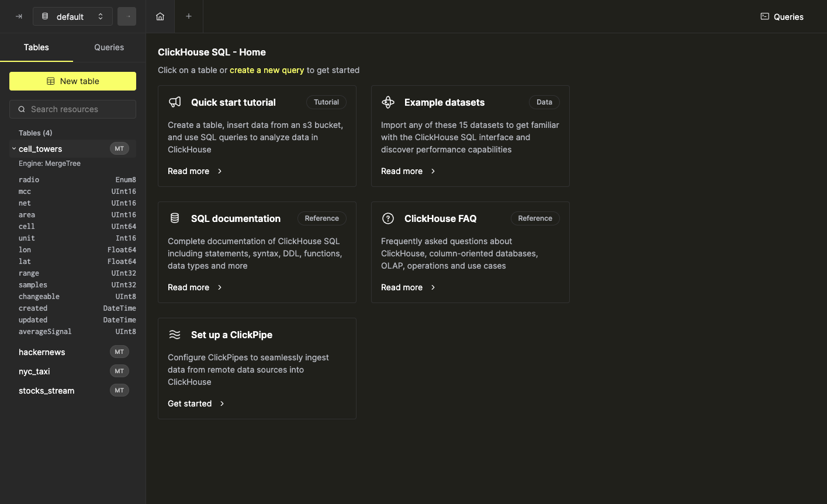Viewport: 827px width, 504px height.
Task: Follow the create a new query link
Action: coord(267,70)
